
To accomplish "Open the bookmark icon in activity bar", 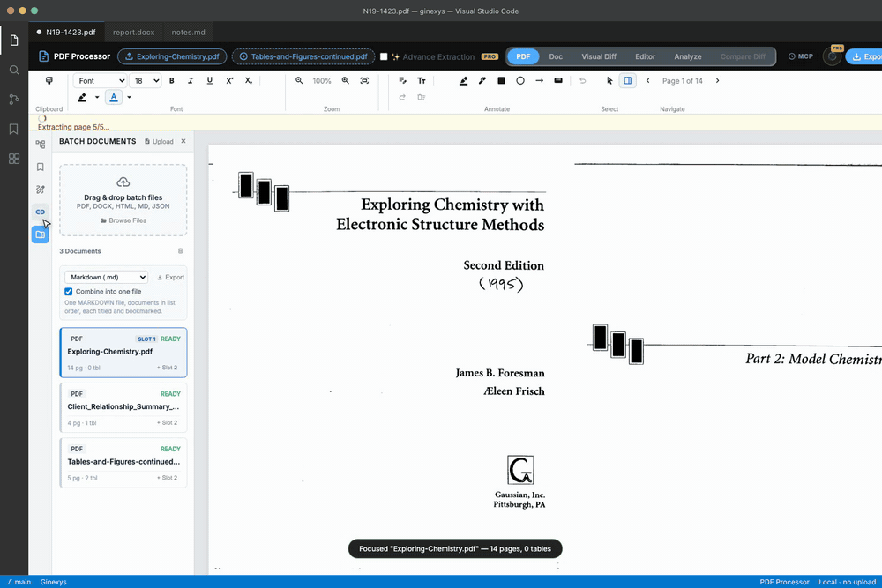I will (x=14, y=129).
